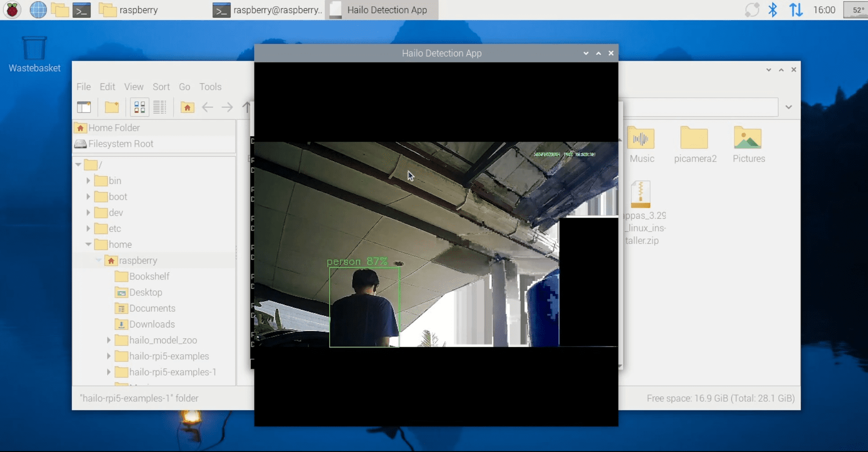This screenshot has height=452, width=868.
Task: Open a terminal from the taskbar
Action: tap(82, 9)
